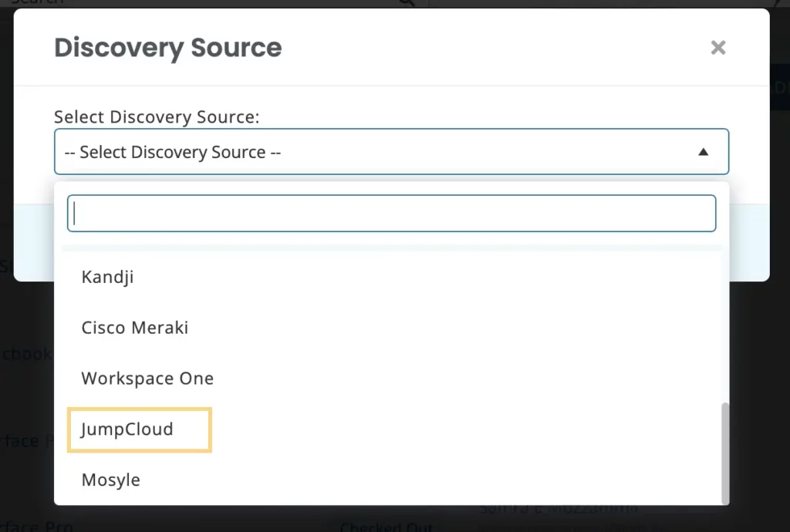Viewport: 790px width, 532px height.
Task: Click the 'Select Discovery Source:' label
Action: (x=157, y=117)
